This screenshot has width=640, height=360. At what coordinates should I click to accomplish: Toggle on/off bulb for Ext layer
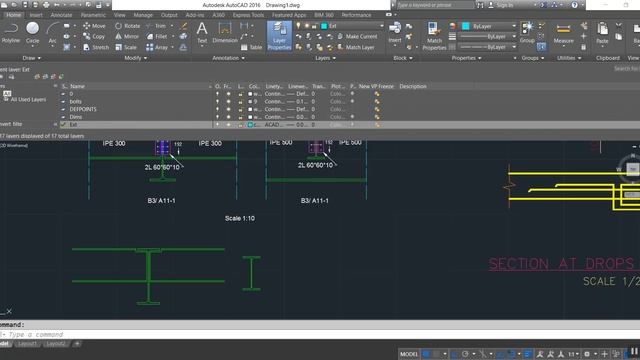[217, 124]
